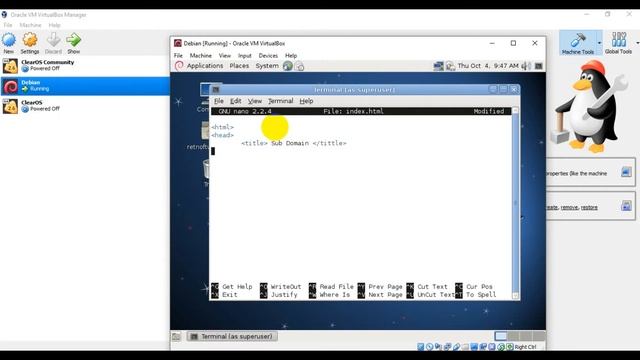Open the GNOME Places menu
The width and height of the screenshot is (640, 360).
tap(239, 66)
